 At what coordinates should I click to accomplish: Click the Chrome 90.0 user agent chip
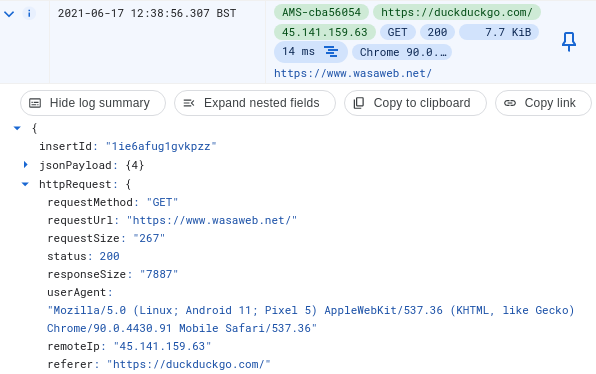click(x=402, y=52)
